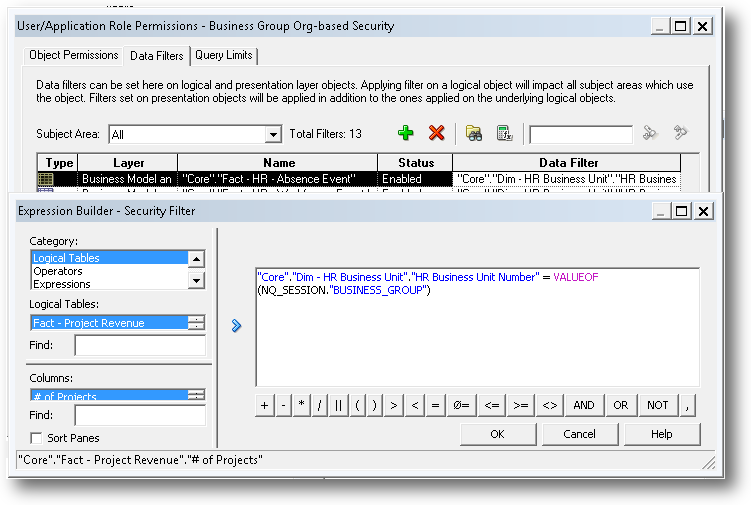Insert selected item with blue arrow
Image resolution: width=751 pixels, height=505 pixels.
click(236, 326)
